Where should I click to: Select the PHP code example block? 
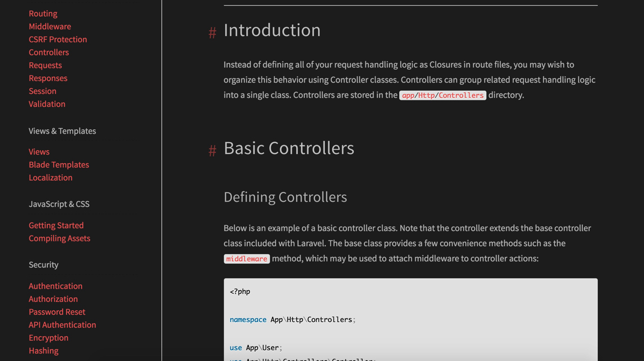[x=410, y=319]
